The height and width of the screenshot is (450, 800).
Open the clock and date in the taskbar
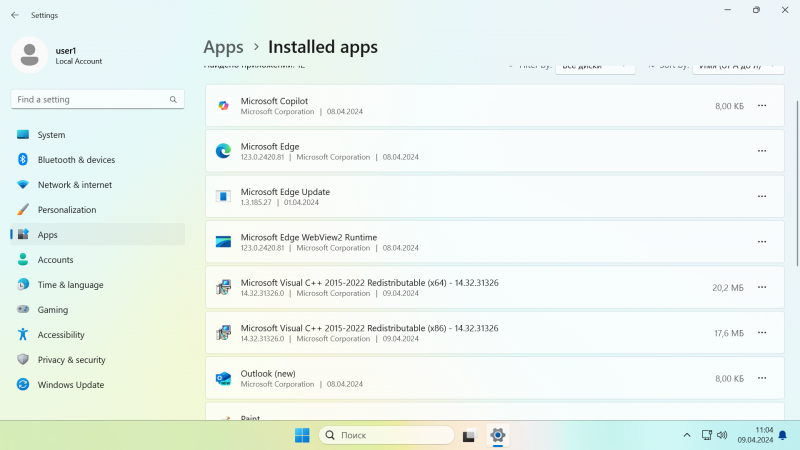point(755,435)
